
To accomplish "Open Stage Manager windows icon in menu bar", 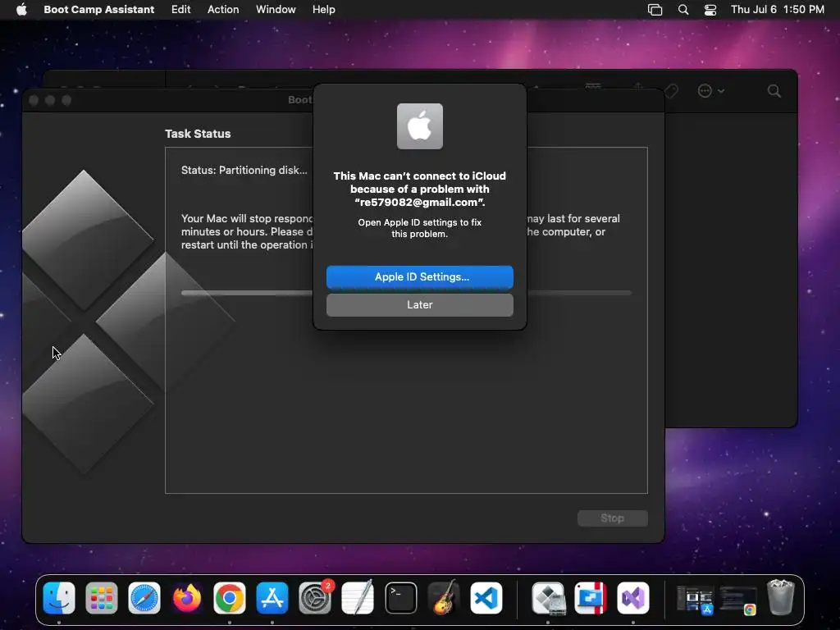I will (655, 10).
